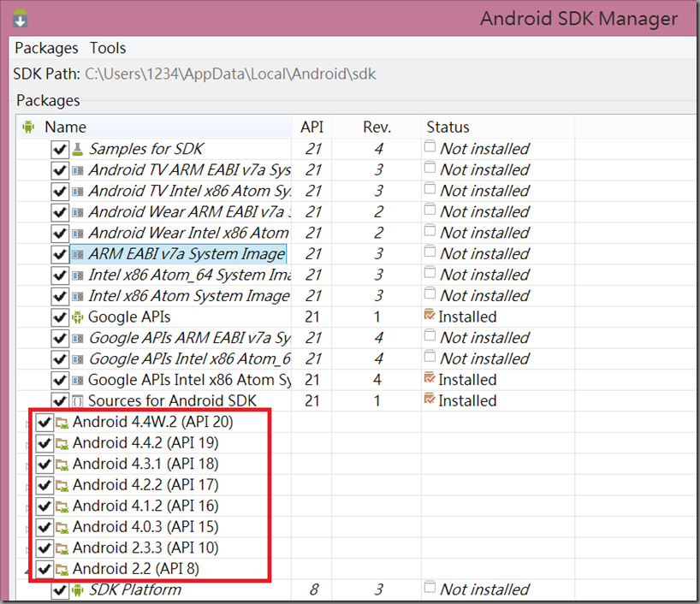
Task: Click Android 2.2 folder icon
Action: pos(62,569)
